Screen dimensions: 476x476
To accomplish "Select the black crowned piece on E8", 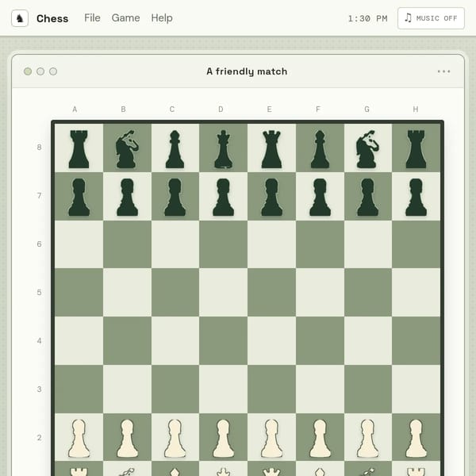I will click(271, 149).
